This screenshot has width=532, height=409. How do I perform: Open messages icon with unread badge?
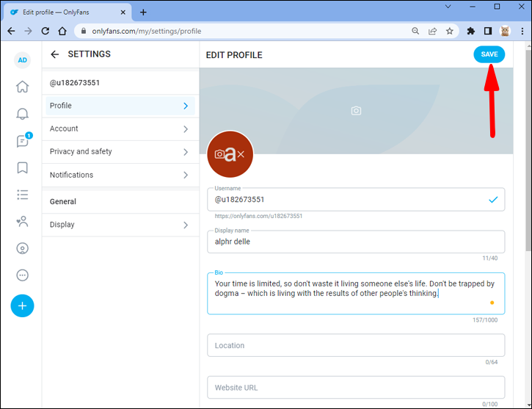[23, 140]
